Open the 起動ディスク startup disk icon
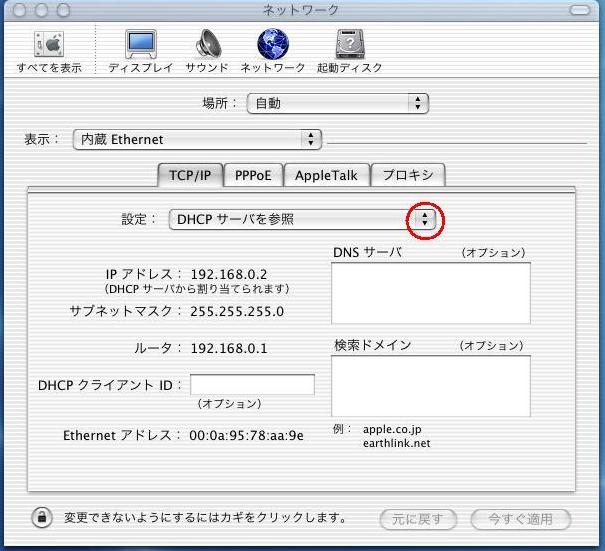The image size is (605, 551). click(350, 51)
